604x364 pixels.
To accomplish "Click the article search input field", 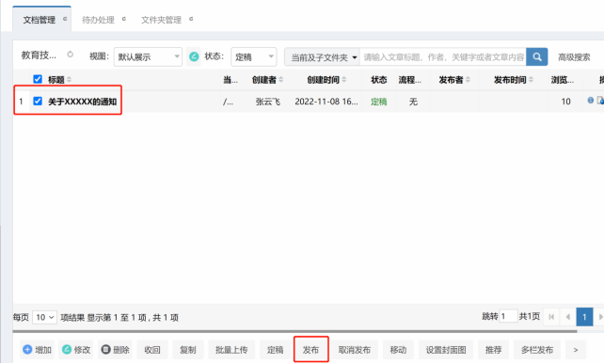I will (x=443, y=57).
